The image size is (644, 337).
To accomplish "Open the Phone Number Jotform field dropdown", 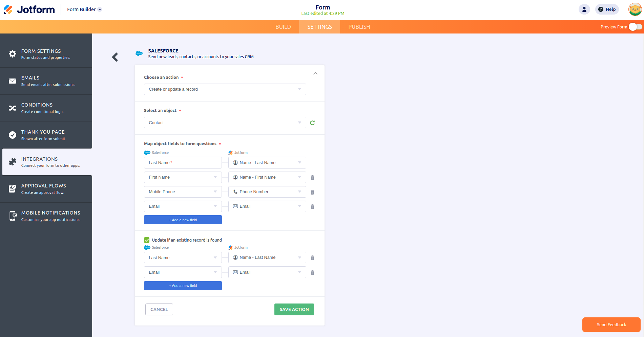I will (x=267, y=192).
